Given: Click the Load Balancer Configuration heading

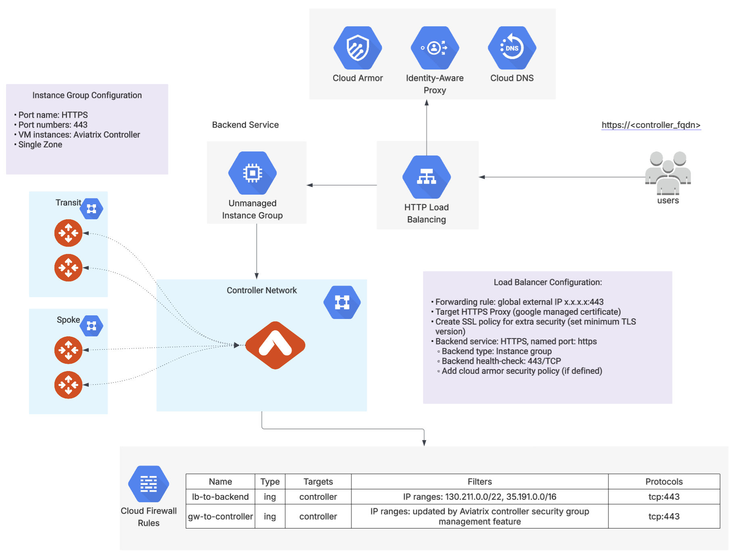Looking at the screenshot, I should [x=548, y=282].
